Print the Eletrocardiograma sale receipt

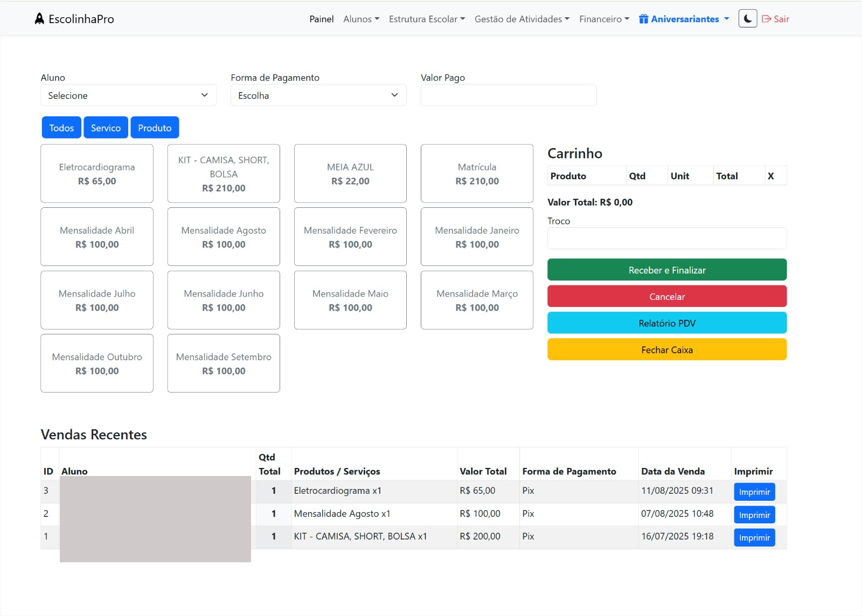tap(754, 492)
